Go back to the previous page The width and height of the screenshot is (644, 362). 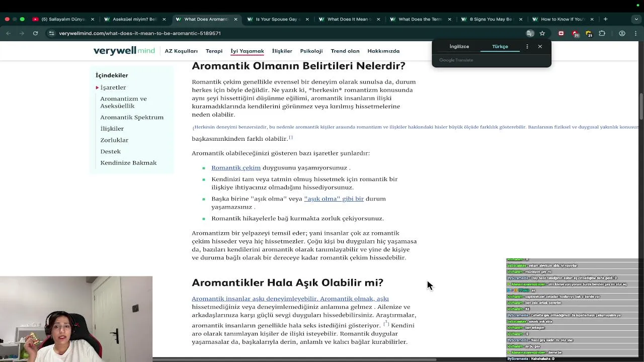pos(9,33)
